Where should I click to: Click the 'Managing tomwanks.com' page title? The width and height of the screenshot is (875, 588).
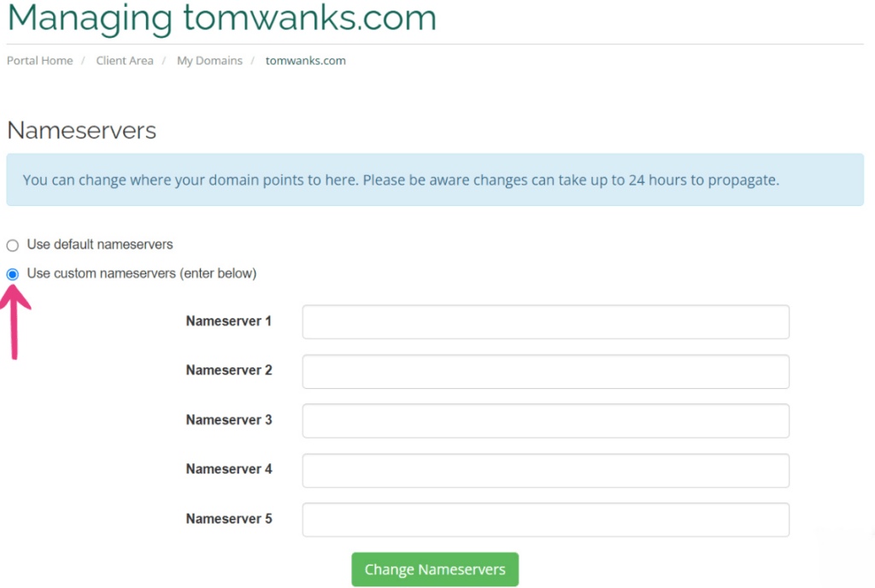tap(222, 17)
